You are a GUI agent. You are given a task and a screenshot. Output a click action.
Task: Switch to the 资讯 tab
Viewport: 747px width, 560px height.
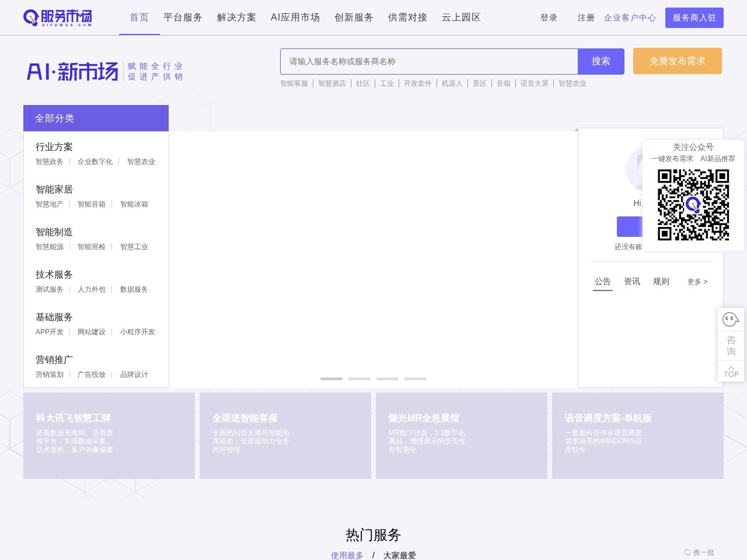tap(632, 282)
